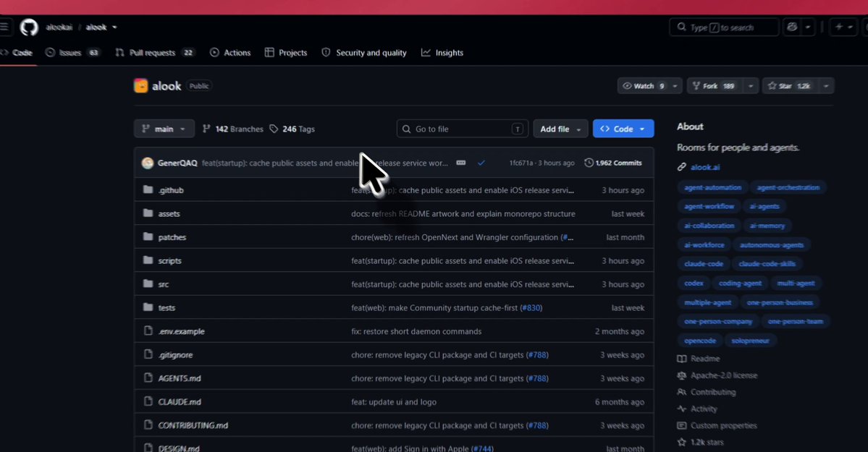Click the plus create-new icon in header
The height and width of the screenshot is (452, 868).
(x=839, y=27)
